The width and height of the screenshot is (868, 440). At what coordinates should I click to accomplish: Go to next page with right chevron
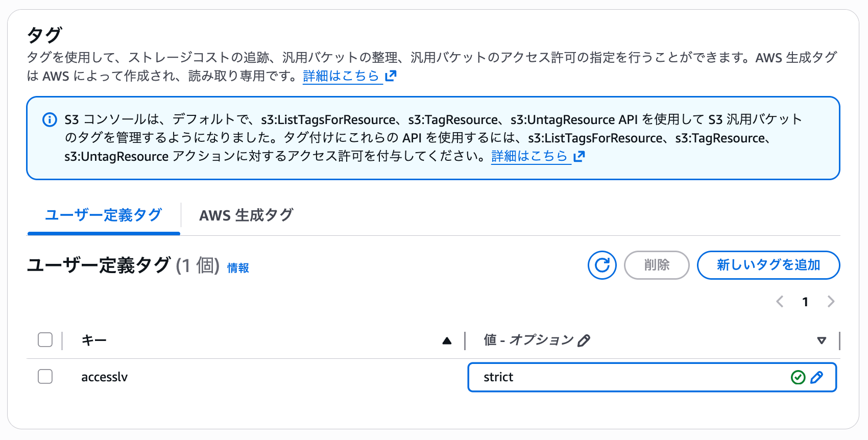tap(831, 302)
